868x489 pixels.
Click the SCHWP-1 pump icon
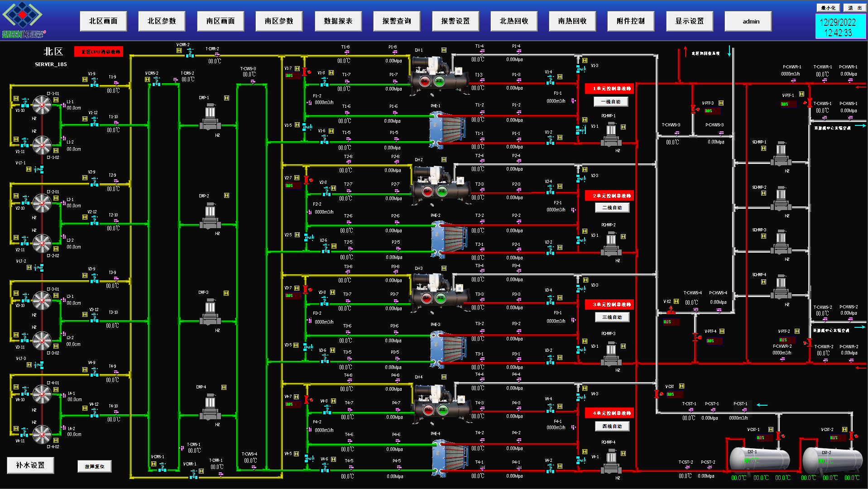click(781, 154)
